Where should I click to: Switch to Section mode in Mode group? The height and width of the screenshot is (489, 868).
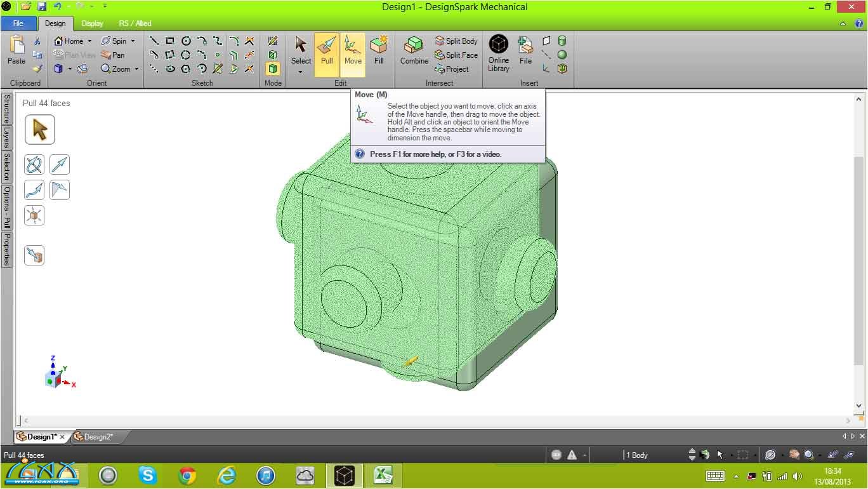[x=273, y=55]
